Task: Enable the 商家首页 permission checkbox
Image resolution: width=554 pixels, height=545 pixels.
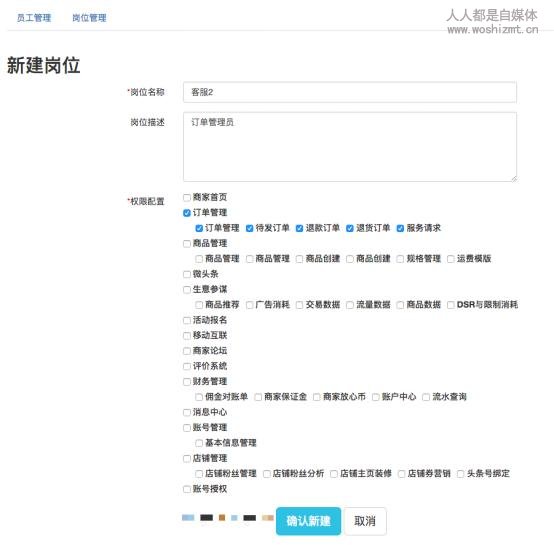Action: (187, 197)
